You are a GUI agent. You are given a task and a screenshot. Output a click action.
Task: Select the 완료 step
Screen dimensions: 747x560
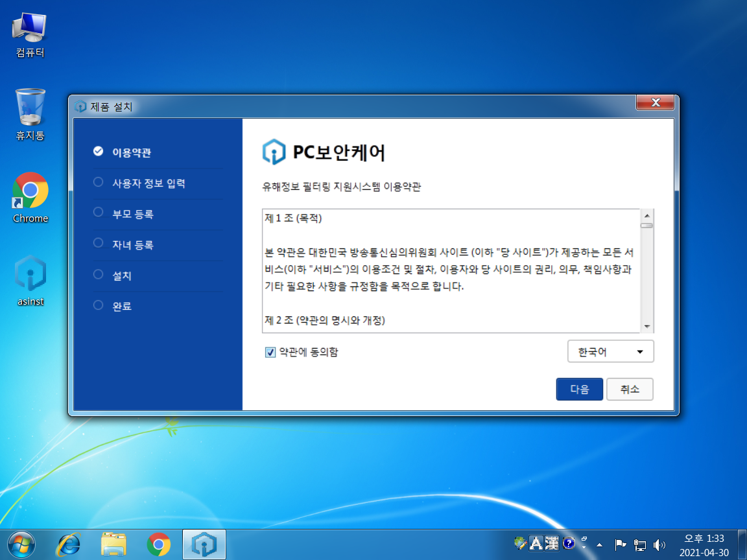tap(122, 306)
